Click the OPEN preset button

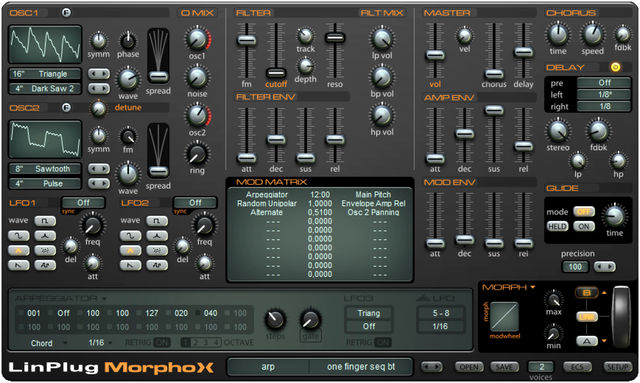(x=469, y=367)
